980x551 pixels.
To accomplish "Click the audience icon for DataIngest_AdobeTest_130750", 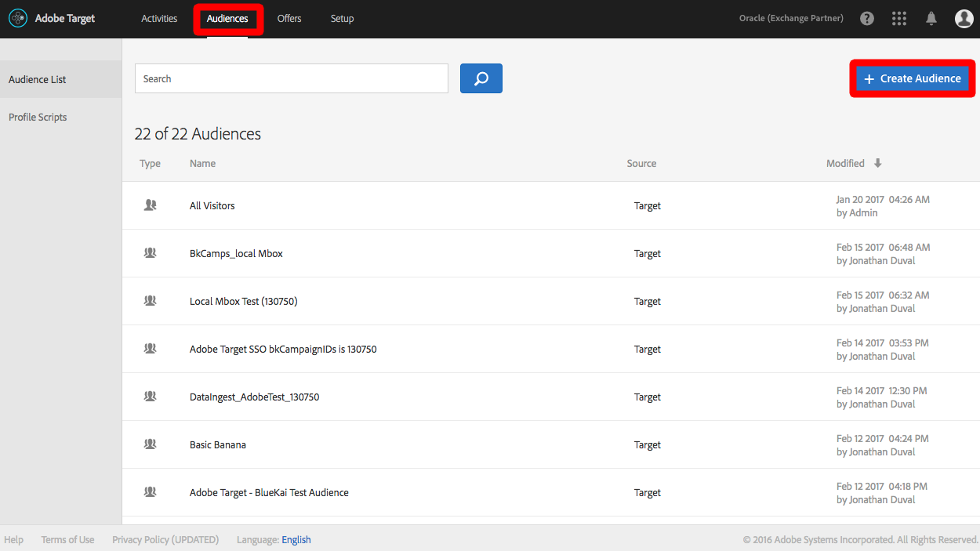I will click(151, 397).
